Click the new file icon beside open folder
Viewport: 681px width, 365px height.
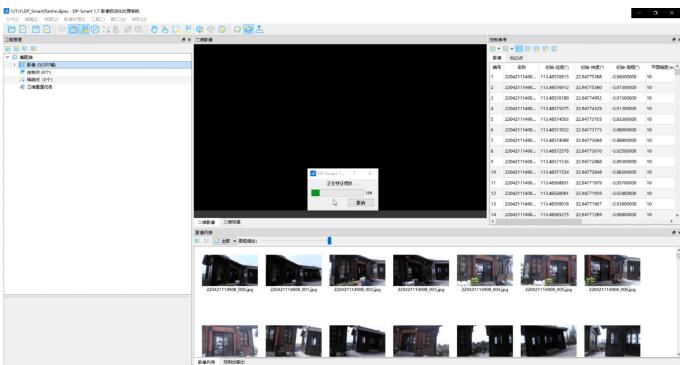click(23, 29)
